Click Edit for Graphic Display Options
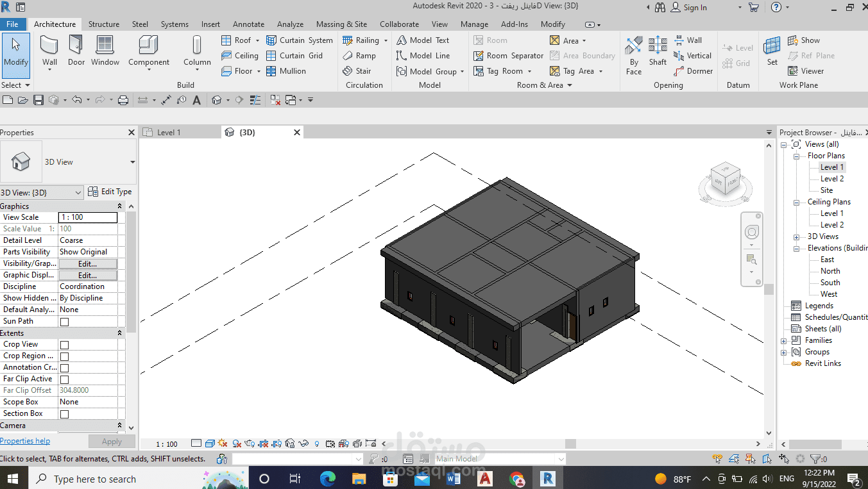 (x=88, y=275)
